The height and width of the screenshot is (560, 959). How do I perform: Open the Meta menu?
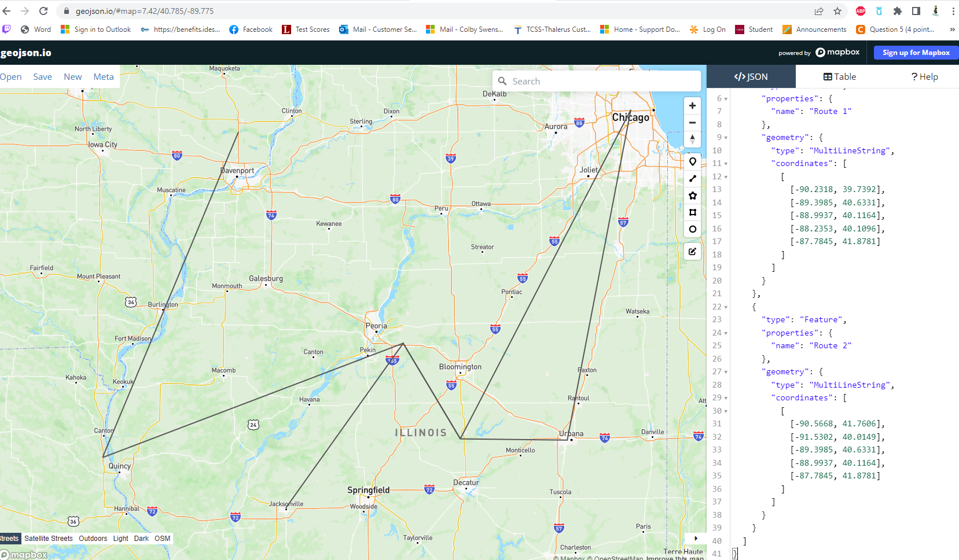(x=104, y=77)
